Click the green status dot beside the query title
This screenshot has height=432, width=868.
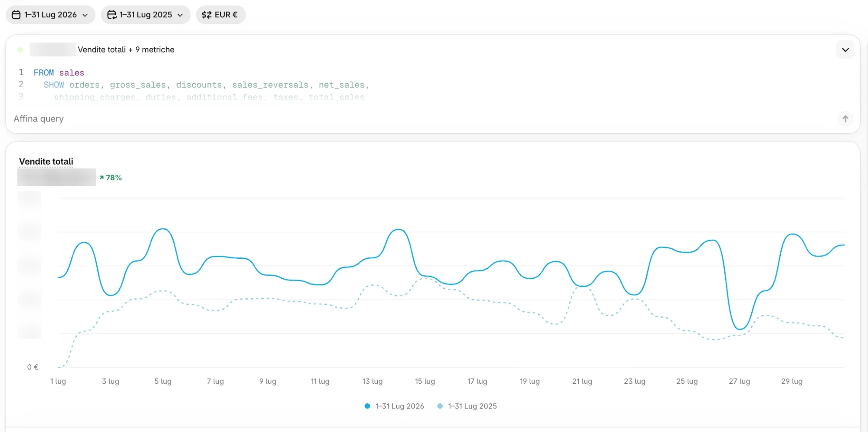point(20,49)
